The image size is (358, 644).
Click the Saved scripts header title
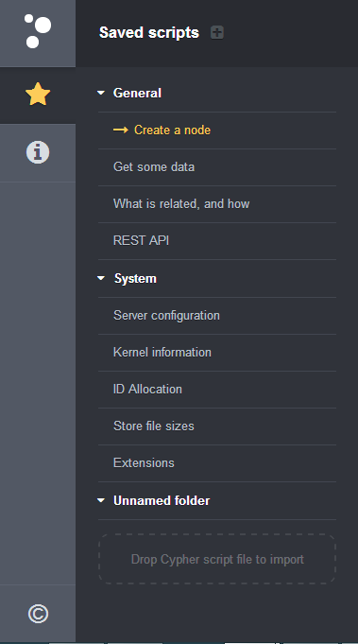149,32
